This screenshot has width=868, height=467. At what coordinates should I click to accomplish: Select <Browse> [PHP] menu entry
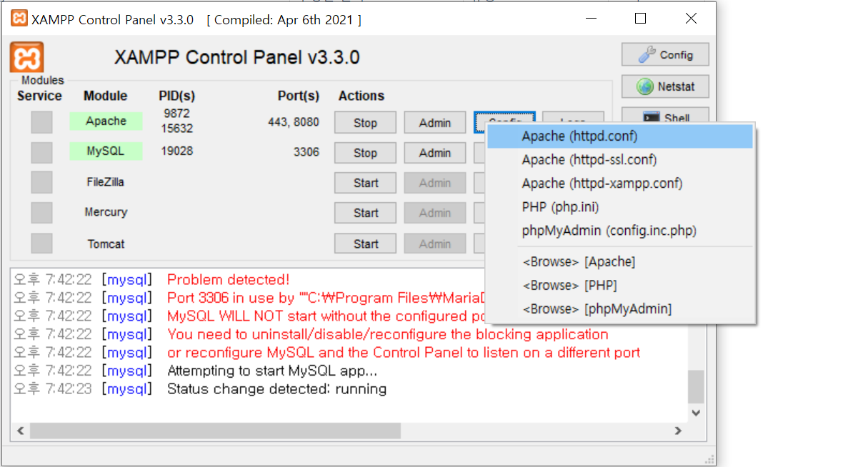pos(620,285)
